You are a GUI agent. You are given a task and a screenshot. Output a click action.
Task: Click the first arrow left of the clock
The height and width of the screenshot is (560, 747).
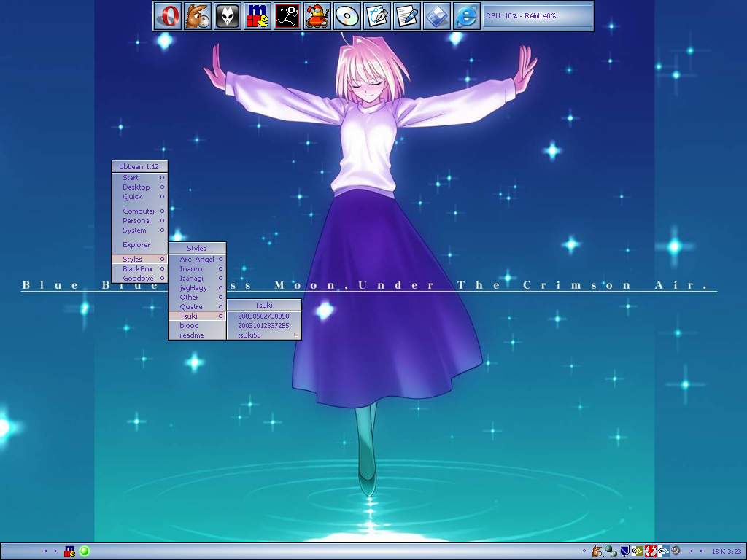coord(691,551)
